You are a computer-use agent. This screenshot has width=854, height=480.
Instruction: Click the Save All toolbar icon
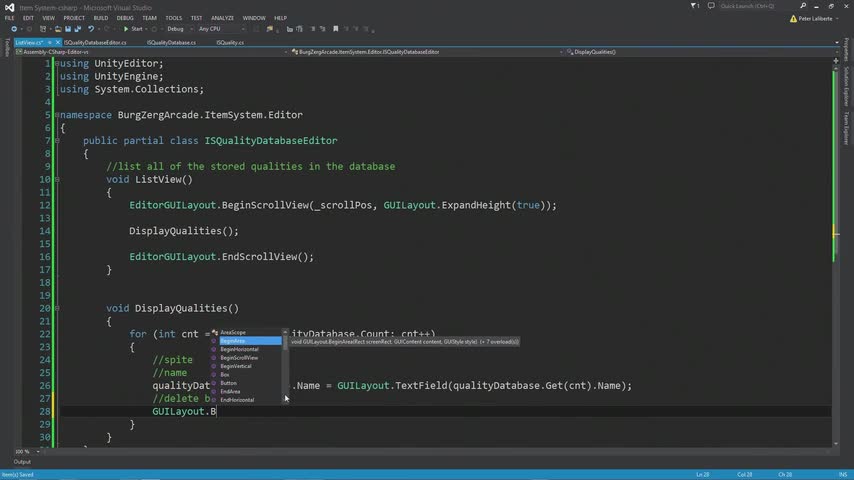coord(78,29)
